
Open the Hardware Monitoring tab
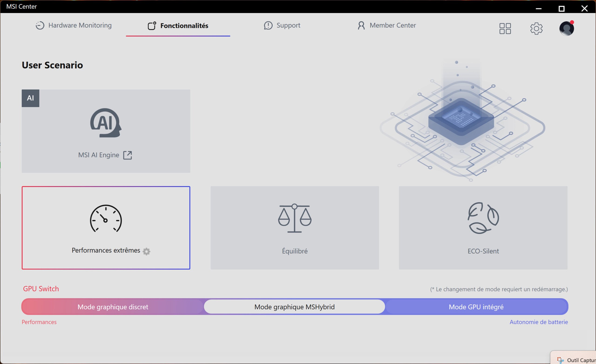tap(74, 25)
